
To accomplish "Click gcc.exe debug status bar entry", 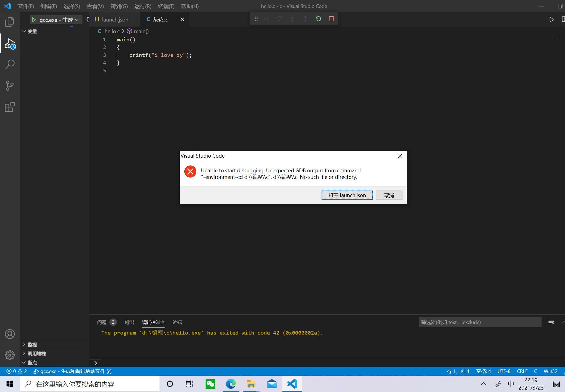I will pyautogui.click(x=73, y=371).
